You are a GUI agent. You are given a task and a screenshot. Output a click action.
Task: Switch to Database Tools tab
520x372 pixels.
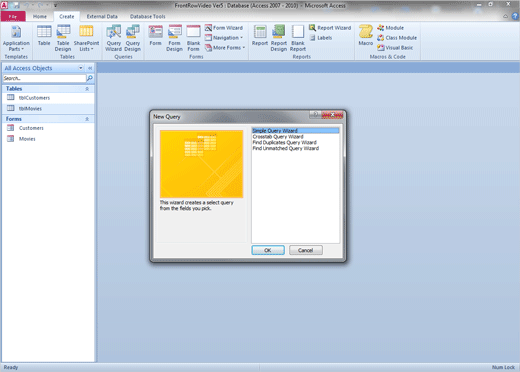click(148, 16)
